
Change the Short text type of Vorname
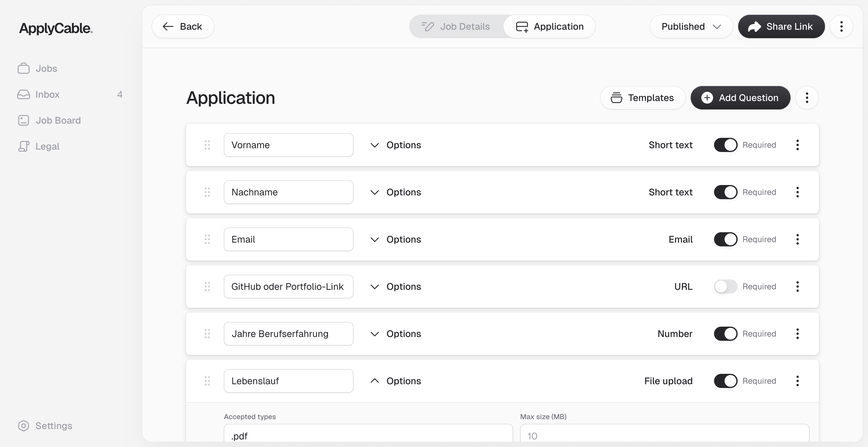coord(671,145)
